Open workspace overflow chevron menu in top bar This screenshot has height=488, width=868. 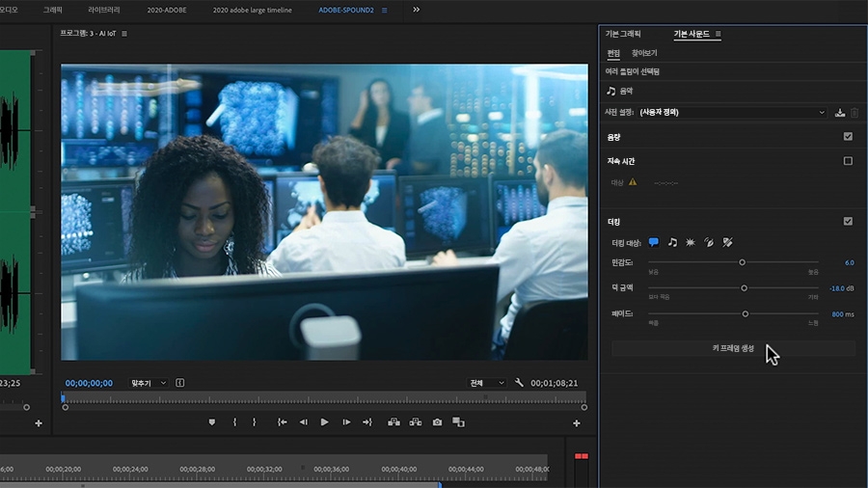coord(417,10)
